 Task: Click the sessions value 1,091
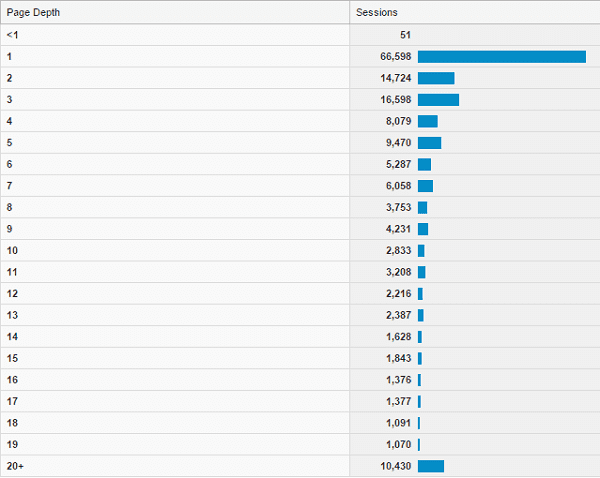pyautogui.click(x=398, y=423)
